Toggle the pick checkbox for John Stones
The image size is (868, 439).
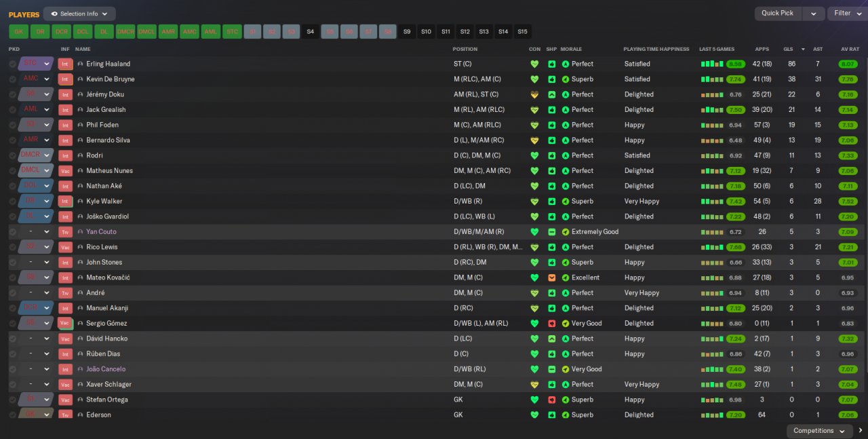[13, 263]
